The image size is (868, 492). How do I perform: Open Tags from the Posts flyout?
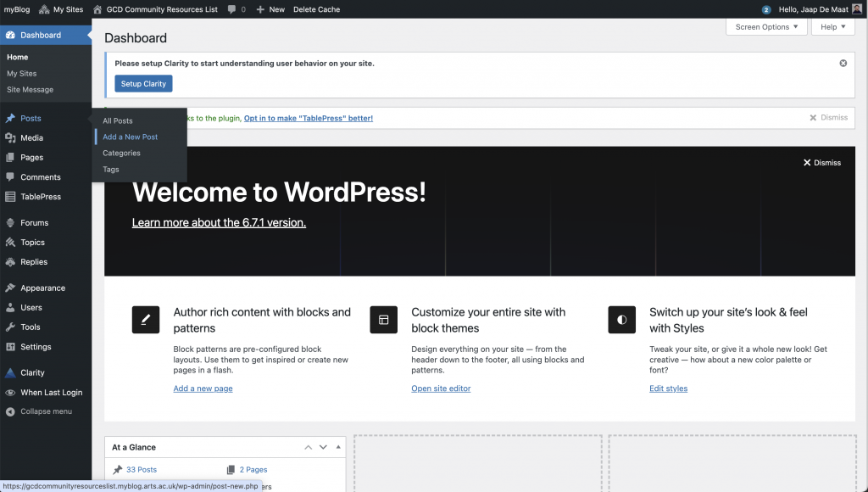click(111, 170)
